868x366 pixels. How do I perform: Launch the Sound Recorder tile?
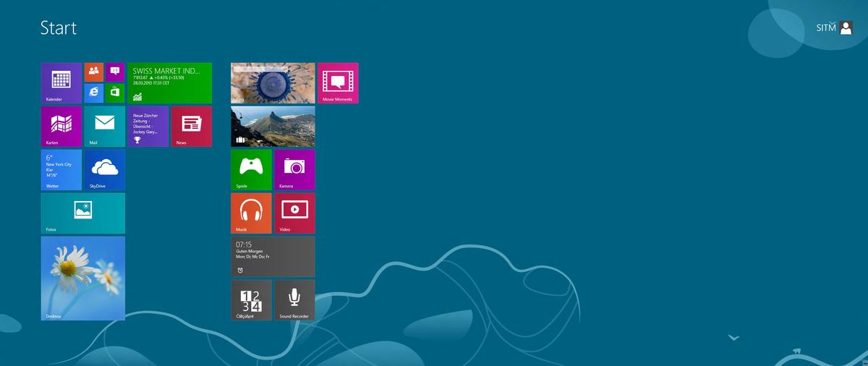(294, 300)
